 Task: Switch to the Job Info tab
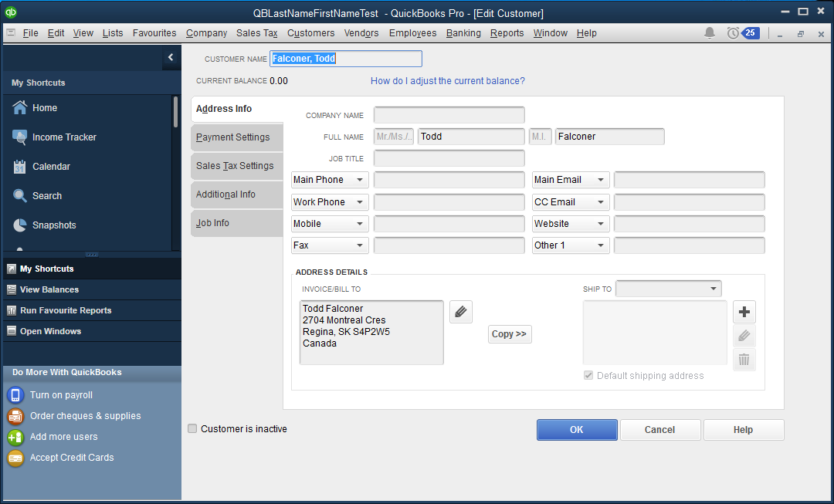coord(237,223)
